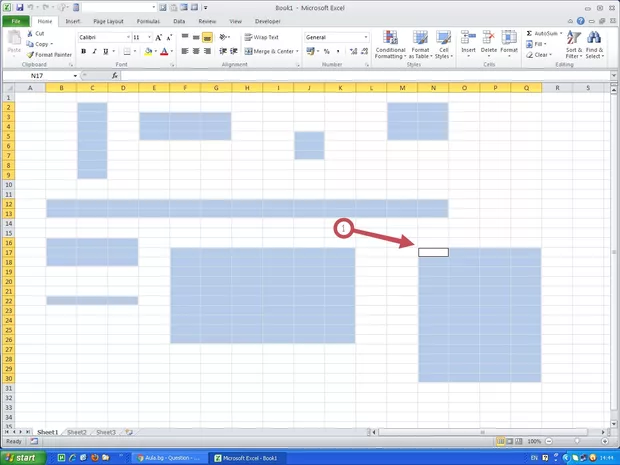
Task: Open the Font group dialog launcher
Action: [172, 64]
